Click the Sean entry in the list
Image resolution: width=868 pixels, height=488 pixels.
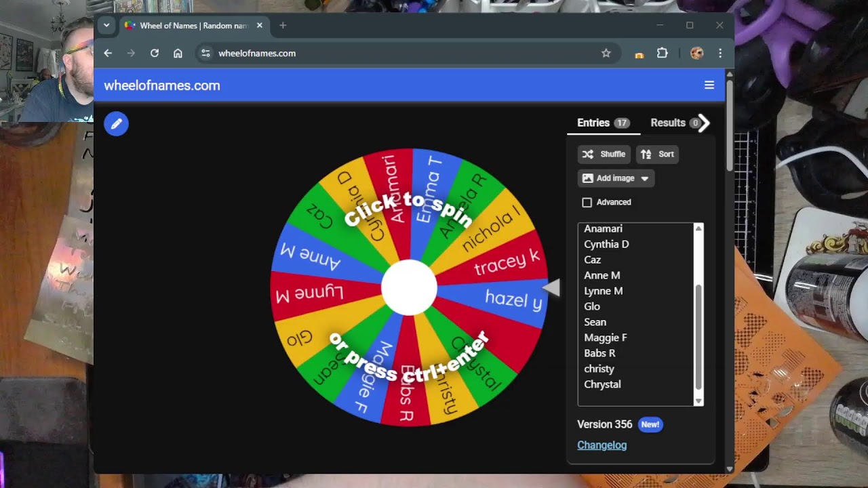point(595,322)
